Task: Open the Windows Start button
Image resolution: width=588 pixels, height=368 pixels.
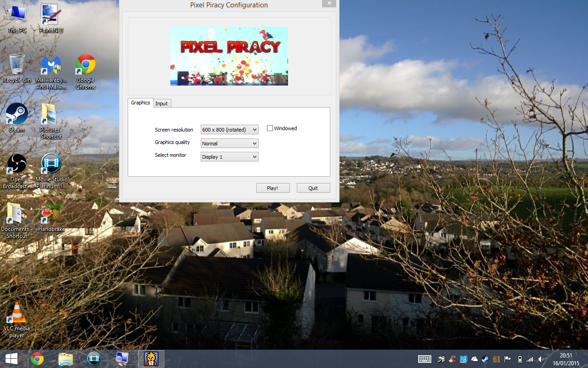Action: click(11, 359)
